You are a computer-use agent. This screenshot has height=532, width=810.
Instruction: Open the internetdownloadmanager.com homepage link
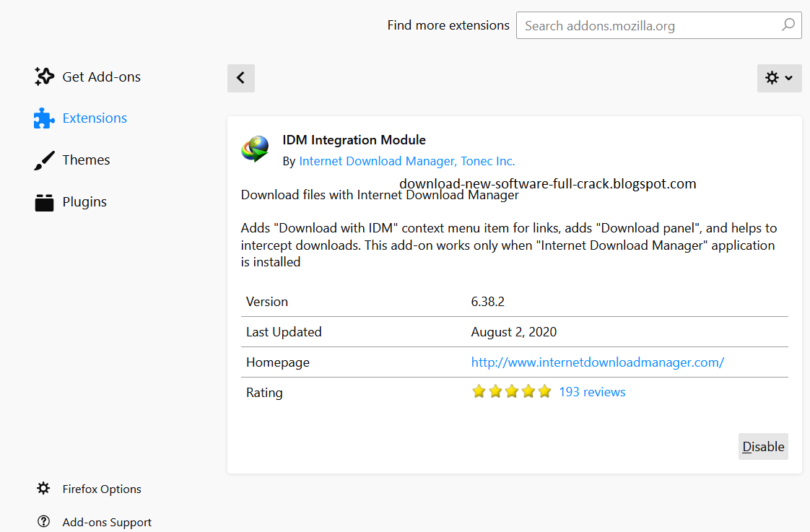pyautogui.click(x=598, y=362)
